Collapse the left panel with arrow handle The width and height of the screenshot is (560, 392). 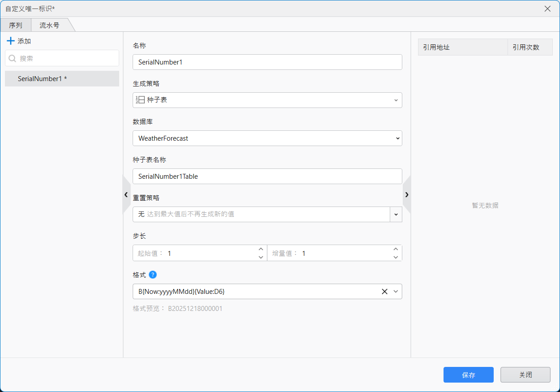point(126,194)
